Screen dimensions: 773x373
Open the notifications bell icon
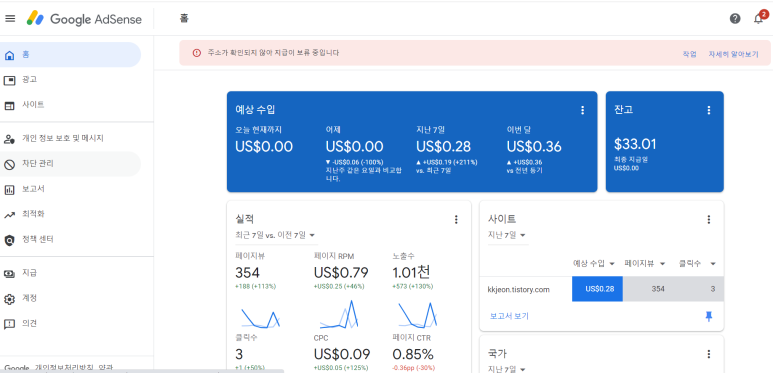click(x=759, y=19)
